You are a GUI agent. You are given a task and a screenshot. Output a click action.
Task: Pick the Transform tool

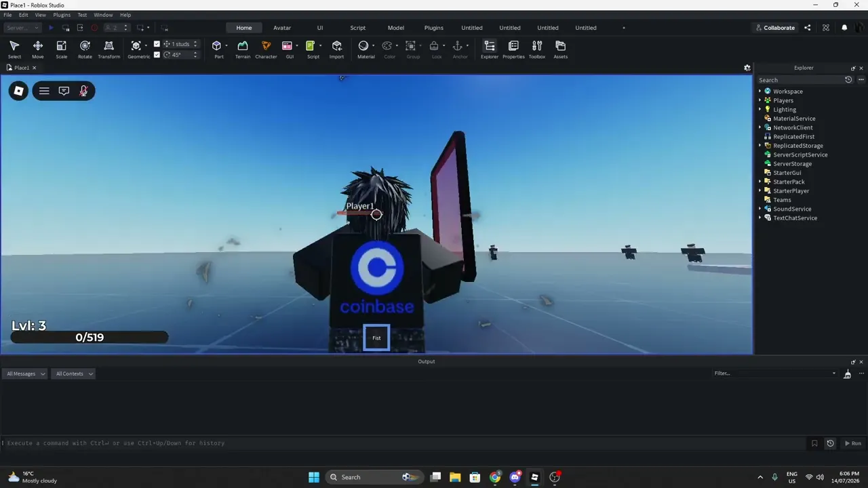pyautogui.click(x=108, y=49)
